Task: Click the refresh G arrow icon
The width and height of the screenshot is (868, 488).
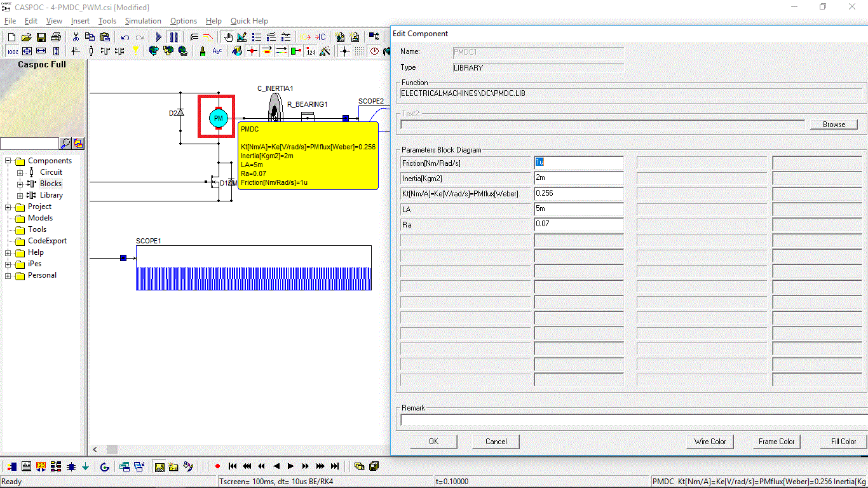Action: (x=105, y=467)
